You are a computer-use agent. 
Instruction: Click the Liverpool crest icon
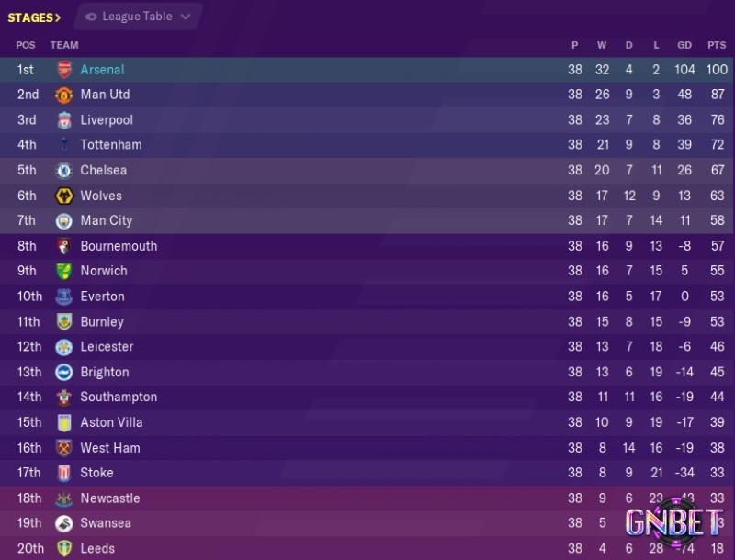click(63, 120)
